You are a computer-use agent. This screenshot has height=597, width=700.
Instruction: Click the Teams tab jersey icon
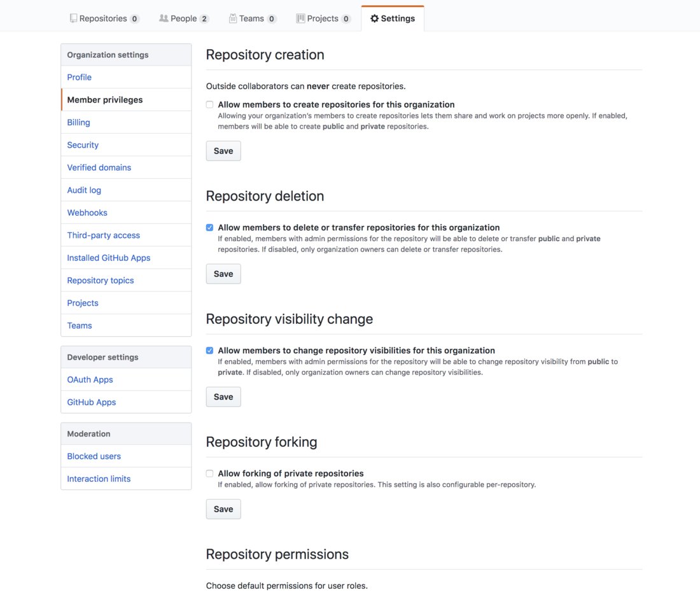pyautogui.click(x=232, y=18)
